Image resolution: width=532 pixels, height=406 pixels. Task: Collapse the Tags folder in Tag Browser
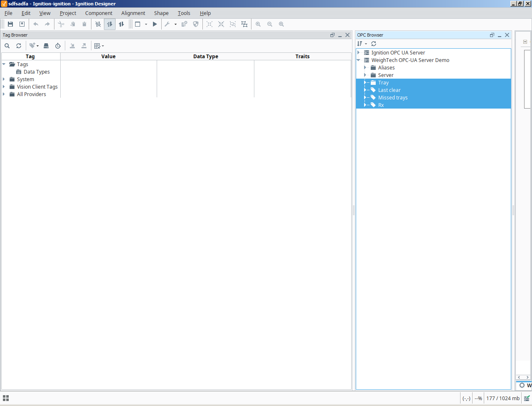[x=4, y=64]
